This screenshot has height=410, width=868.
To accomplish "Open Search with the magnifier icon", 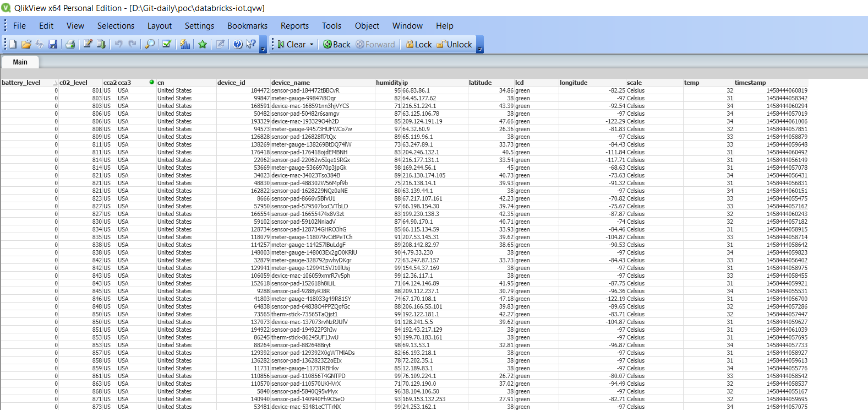I will [x=149, y=44].
